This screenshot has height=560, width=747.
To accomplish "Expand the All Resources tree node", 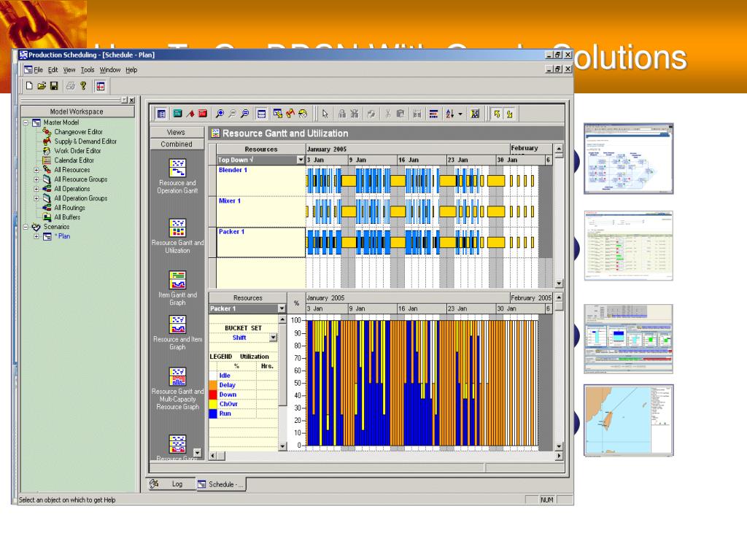I will tap(36, 170).
